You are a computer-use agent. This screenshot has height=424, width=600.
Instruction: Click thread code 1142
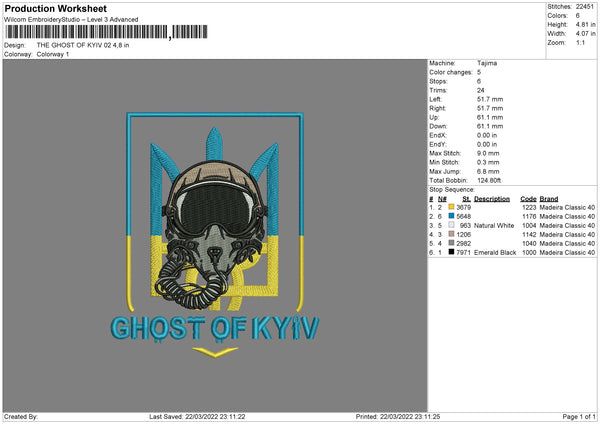point(529,235)
